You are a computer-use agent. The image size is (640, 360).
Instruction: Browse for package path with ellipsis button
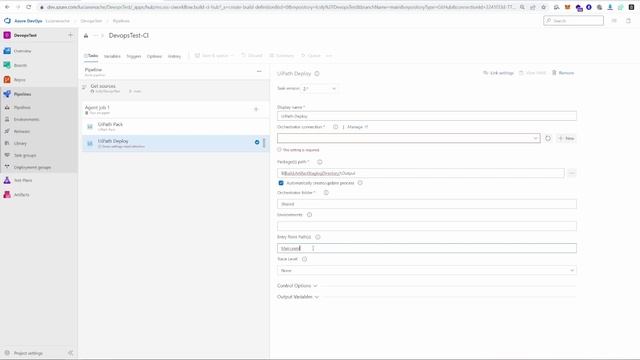pos(571,173)
